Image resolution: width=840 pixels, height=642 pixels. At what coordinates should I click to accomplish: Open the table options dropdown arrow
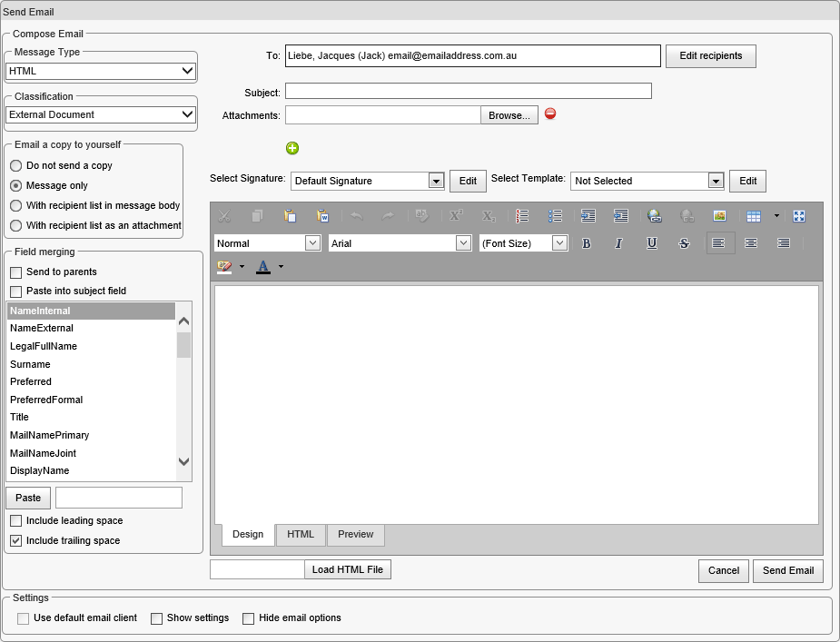[x=776, y=216]
